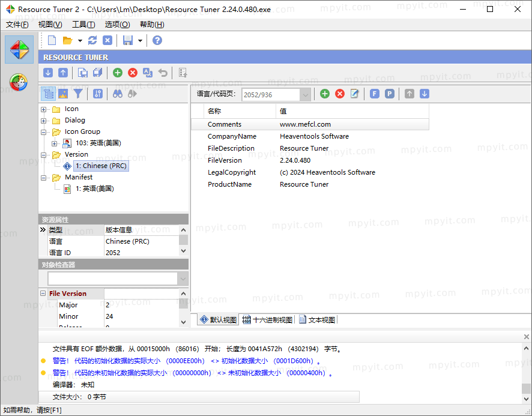Screen dimensions: 532x416
Task: Click the binoculars search icon
Action: click(x=118, y=94)
